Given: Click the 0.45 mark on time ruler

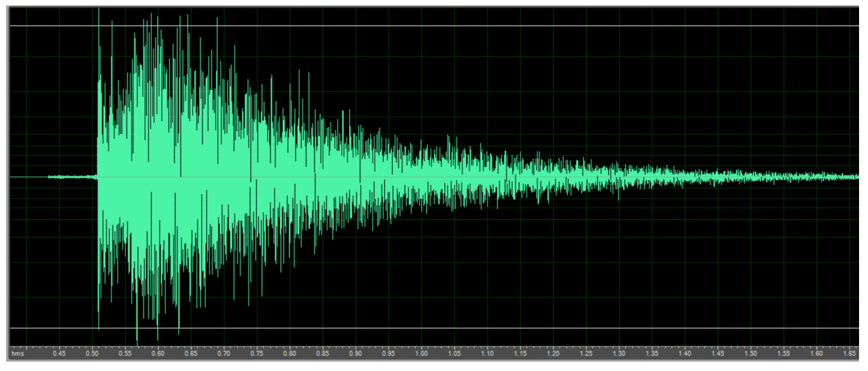Looking at the screenshot, I should (x=59, y=353).
